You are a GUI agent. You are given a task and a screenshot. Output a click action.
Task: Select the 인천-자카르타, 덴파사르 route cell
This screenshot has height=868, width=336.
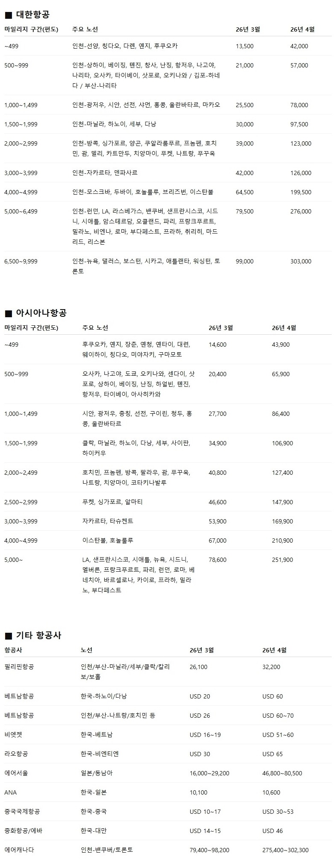coord(105,173)
